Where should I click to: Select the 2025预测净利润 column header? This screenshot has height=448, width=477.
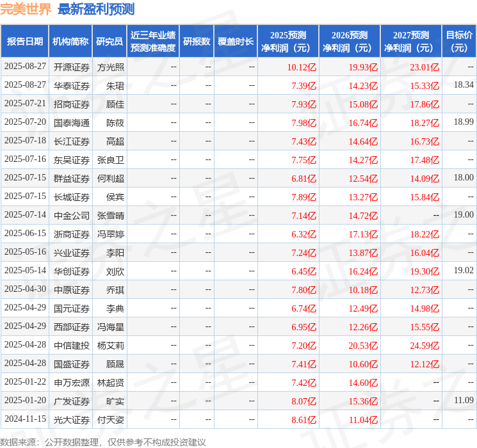coord(288,42)
